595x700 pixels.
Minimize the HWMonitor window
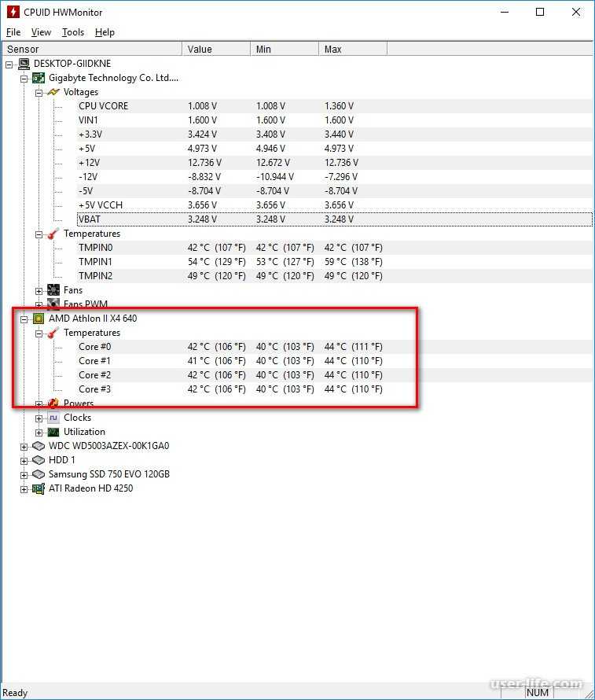tap(505, 12)
